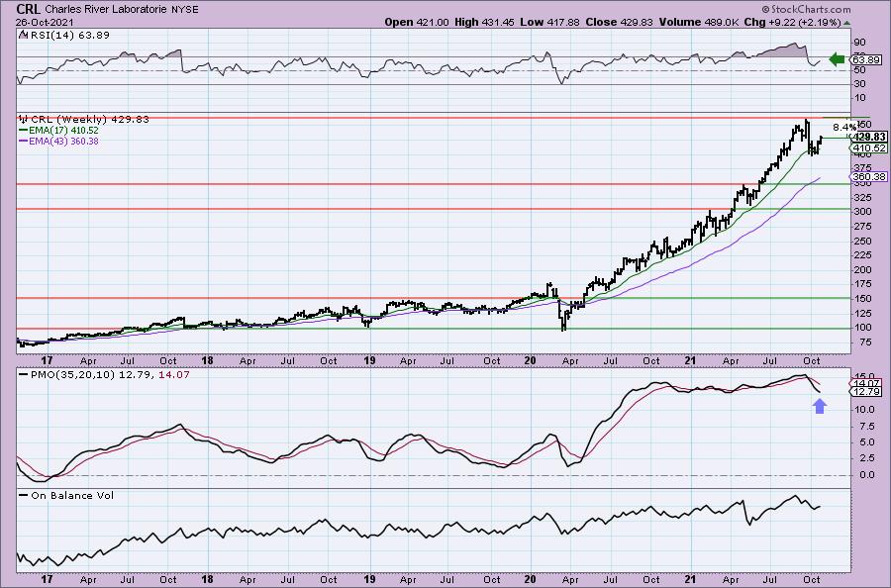The width and height of the screenshot is (891, 588).
Task: Click the CRL ticker symbol in the header
Action: click(29, 9)
